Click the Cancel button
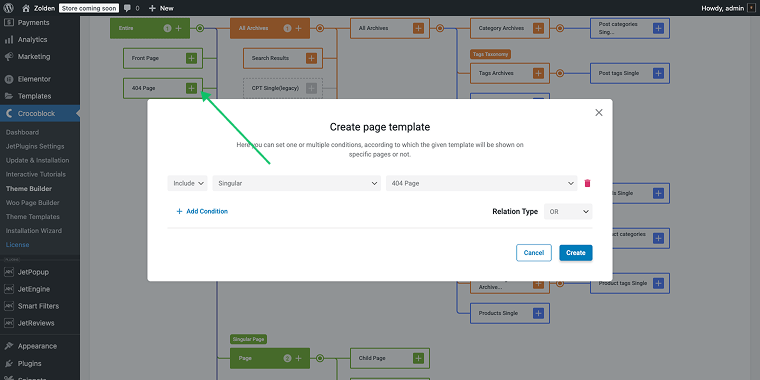The image size is (760, 380). tap(534, 253)
